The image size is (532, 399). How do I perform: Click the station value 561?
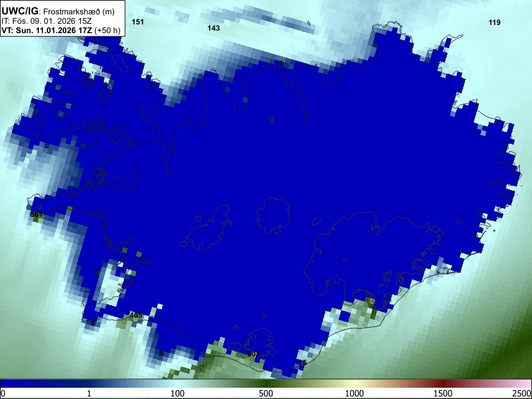coord(36,215)
